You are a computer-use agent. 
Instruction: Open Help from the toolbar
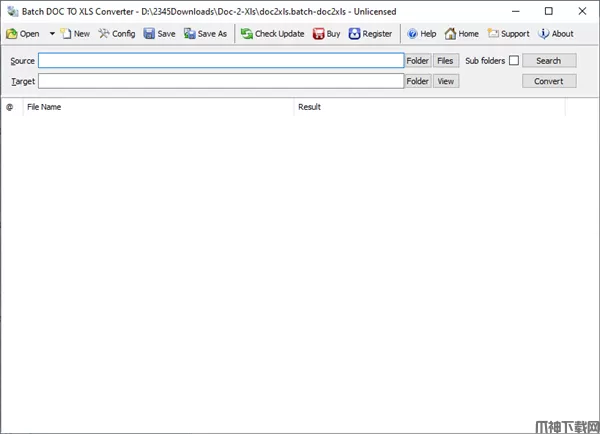[422, 34]
